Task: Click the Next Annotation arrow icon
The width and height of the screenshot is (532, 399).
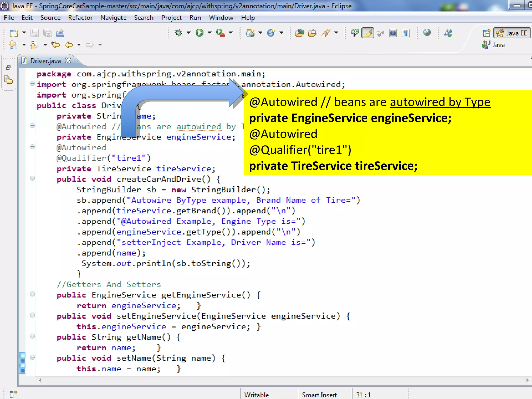Action: point(13,45)
